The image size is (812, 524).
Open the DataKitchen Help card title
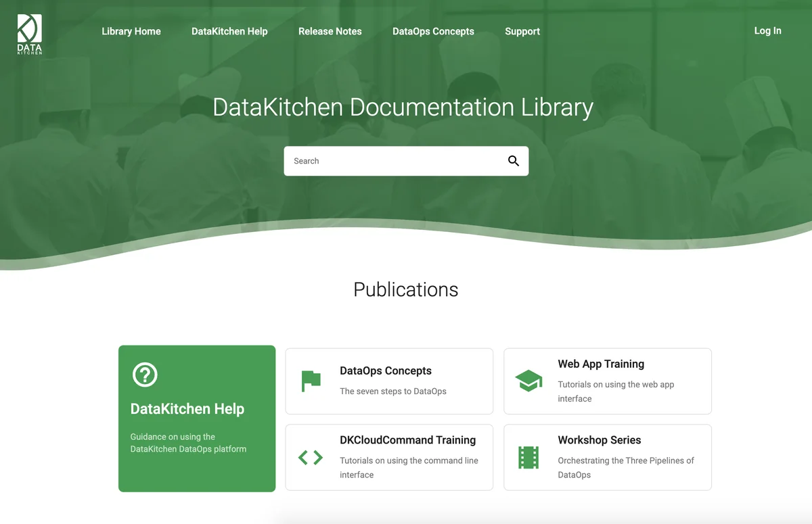(187, 409)
